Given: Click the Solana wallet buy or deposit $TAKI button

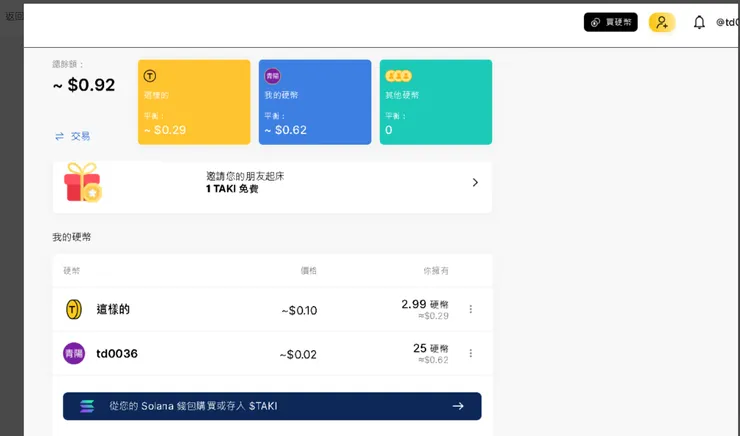Looking at the screenshot, I should 272,406.
